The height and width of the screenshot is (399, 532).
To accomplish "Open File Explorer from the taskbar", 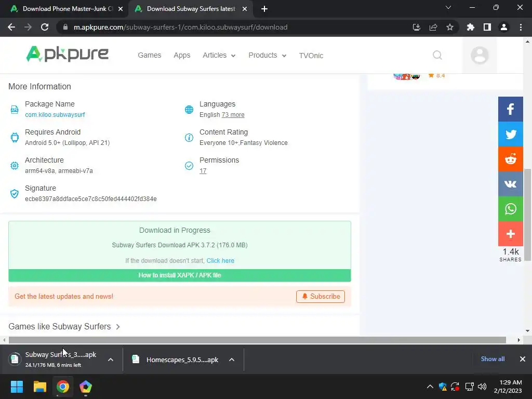I will [x=39, y=387].
